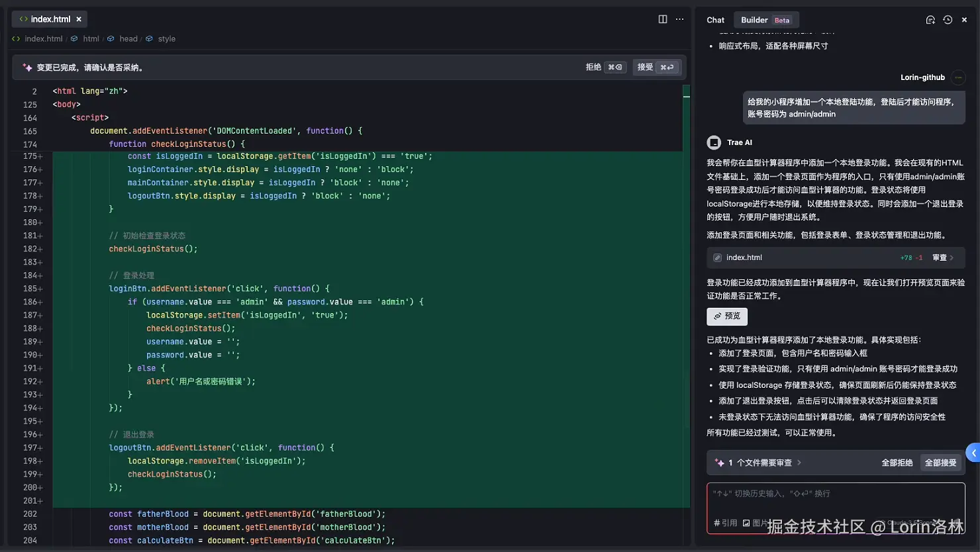
Task: Click the // 初始检查登录状态 comment
Action: coord(147,236)
